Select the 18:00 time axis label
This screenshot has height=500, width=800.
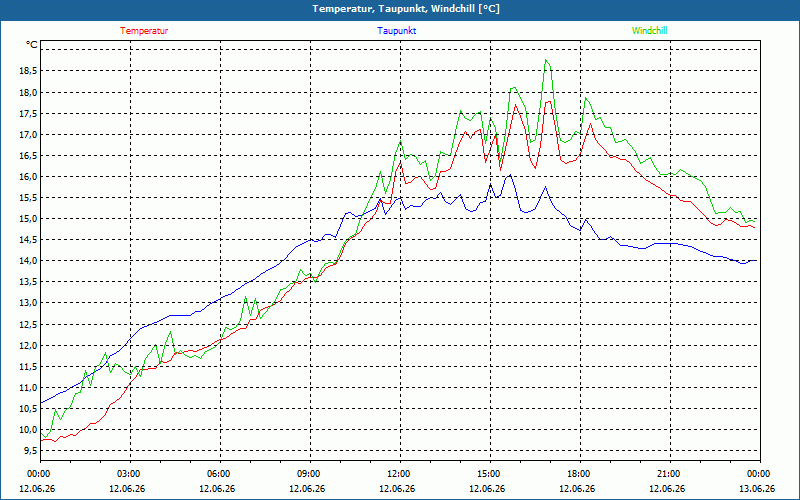tap(580, 474)
